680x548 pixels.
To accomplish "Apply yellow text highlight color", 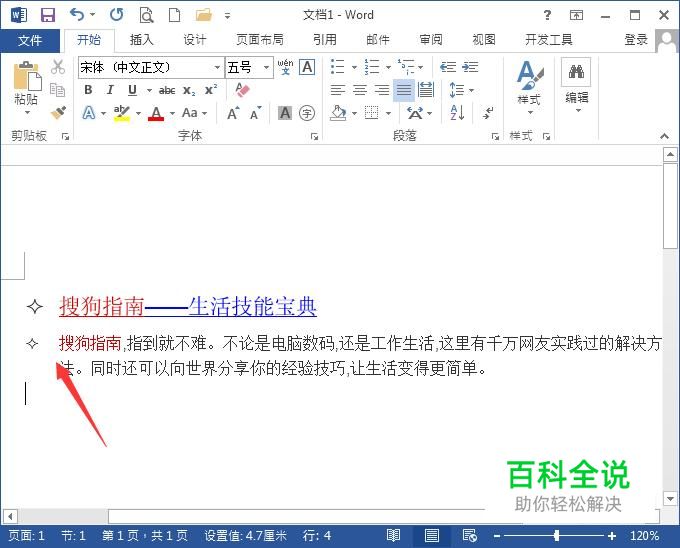I will click(x=121, y=113).
